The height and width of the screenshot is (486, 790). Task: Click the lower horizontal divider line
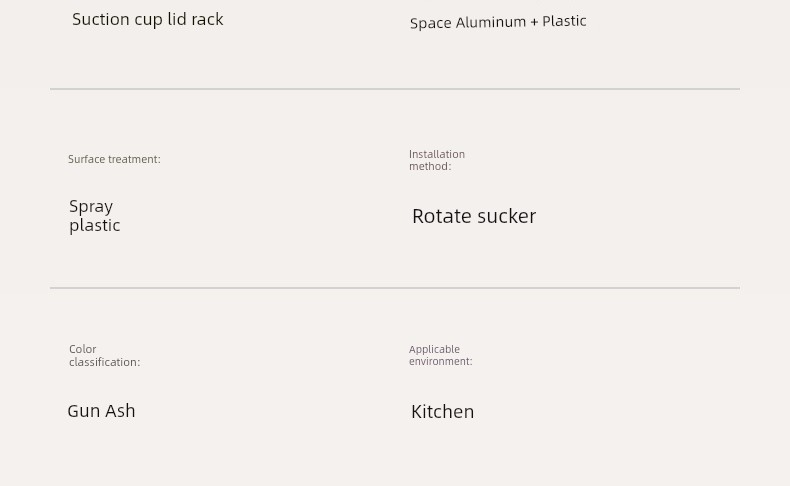[x=395, y=288]
